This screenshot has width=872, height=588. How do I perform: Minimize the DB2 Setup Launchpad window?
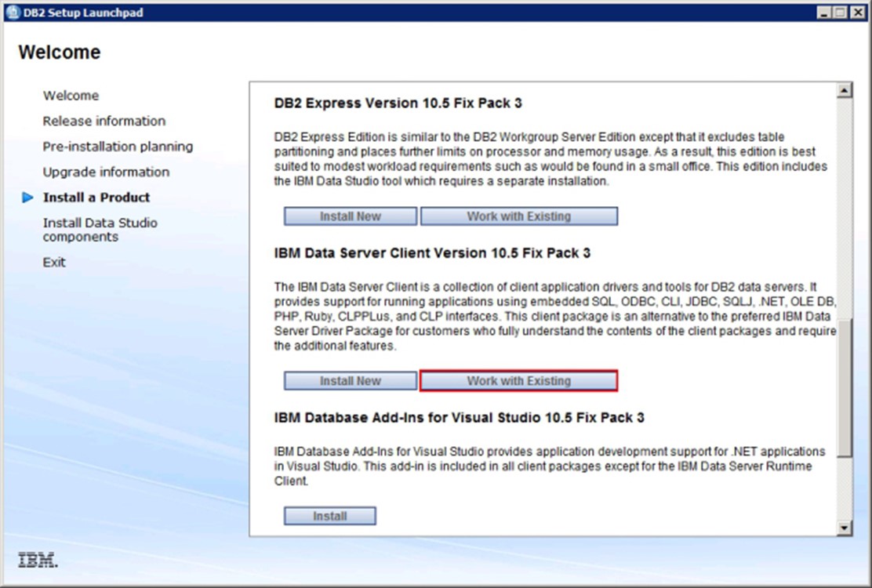pos(823,13)
